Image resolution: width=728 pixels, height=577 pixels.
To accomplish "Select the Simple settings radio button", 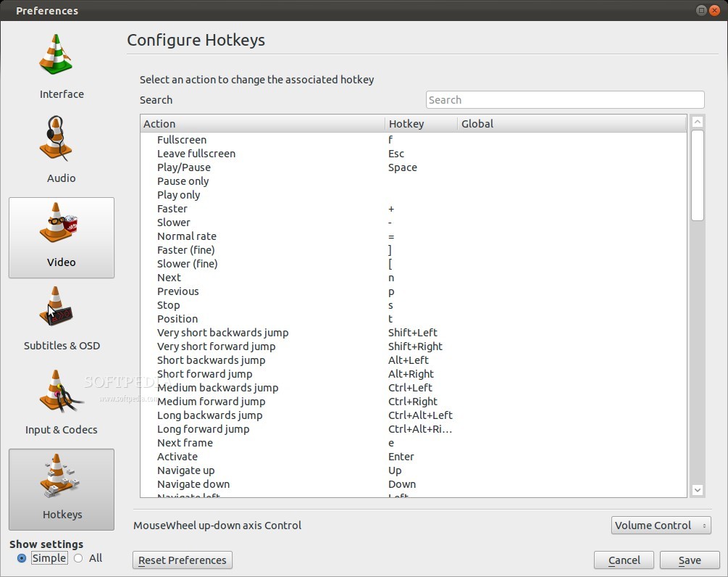I will tap(22, 558).
